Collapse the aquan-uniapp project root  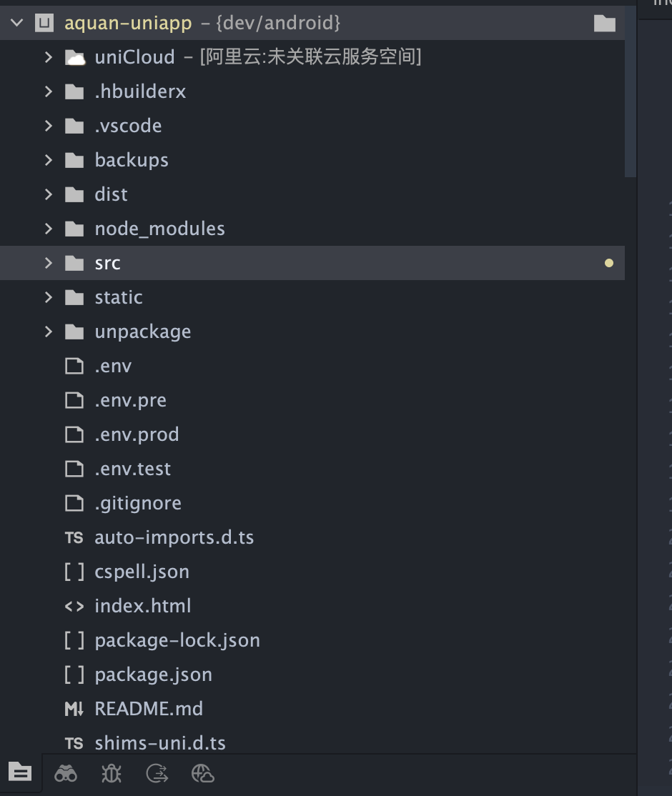[x=16, y=24]
